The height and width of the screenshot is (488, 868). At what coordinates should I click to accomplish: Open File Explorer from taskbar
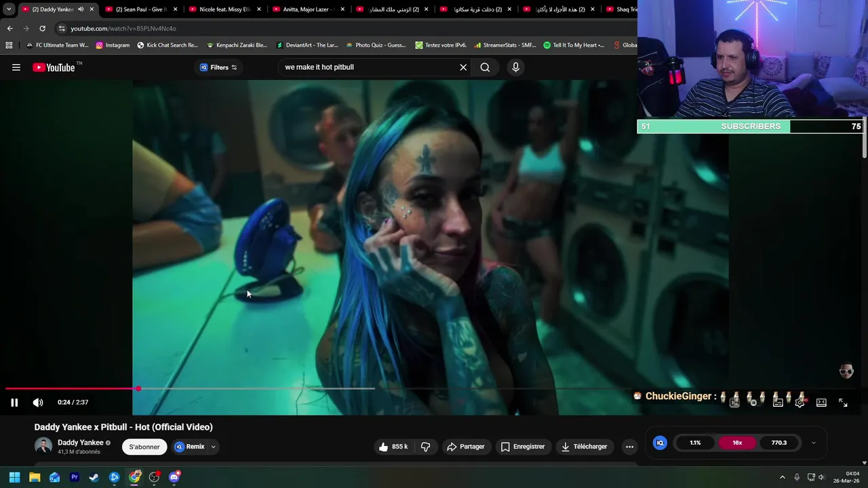[35, 477]
